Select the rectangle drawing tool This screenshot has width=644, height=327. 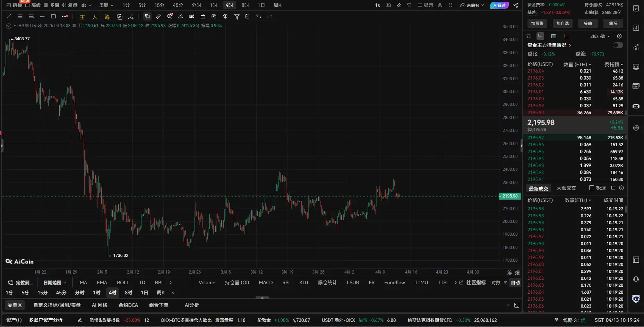(53, 16)
